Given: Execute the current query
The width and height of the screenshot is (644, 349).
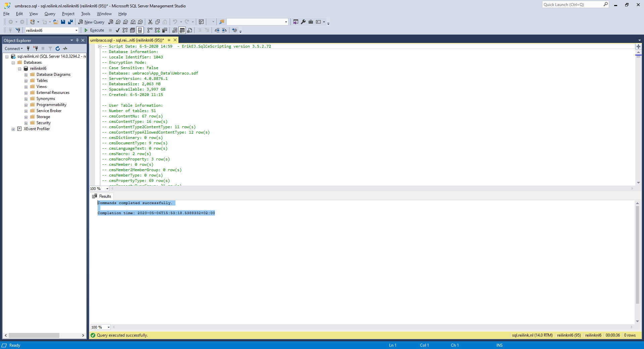Looking at the screenshot, I should pos(94,30).
